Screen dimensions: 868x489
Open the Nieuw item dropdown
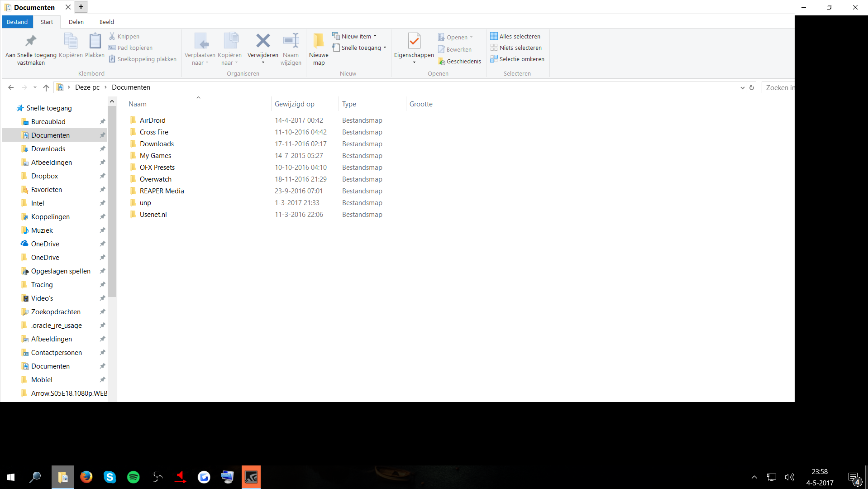(x=354, y=36)
